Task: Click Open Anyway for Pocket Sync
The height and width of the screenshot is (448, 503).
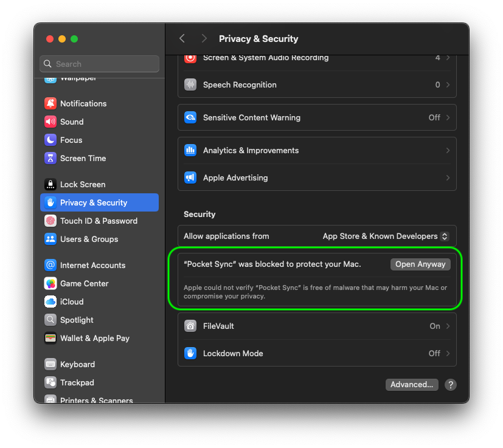Action: tap(420, 264)
